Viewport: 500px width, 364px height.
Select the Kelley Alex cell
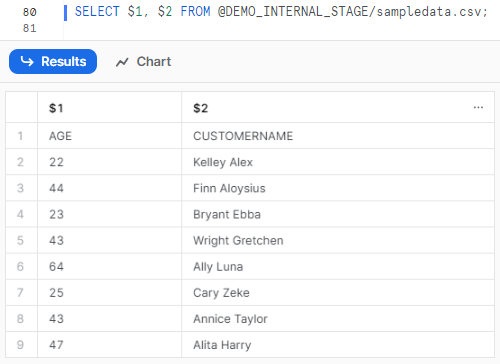[338, 162]
